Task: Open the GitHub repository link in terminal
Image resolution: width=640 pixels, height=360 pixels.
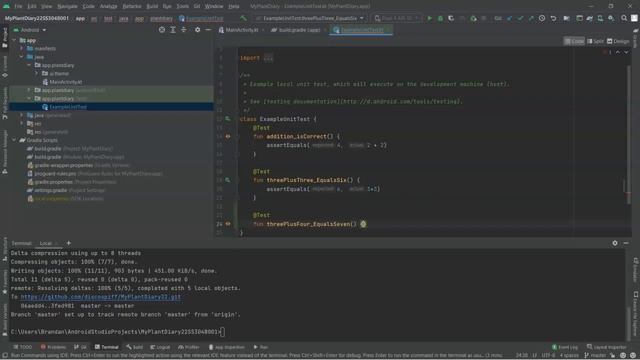Action: point(100,297)
